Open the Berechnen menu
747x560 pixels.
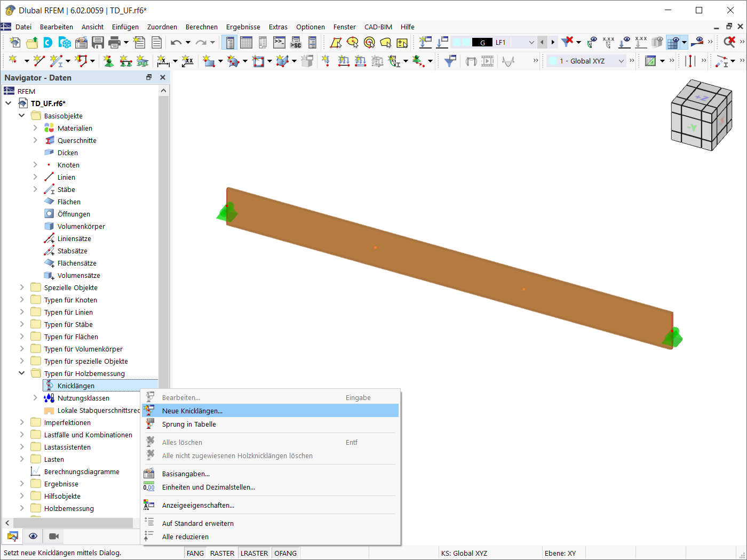pyautogui.click(x=201, y=27)
